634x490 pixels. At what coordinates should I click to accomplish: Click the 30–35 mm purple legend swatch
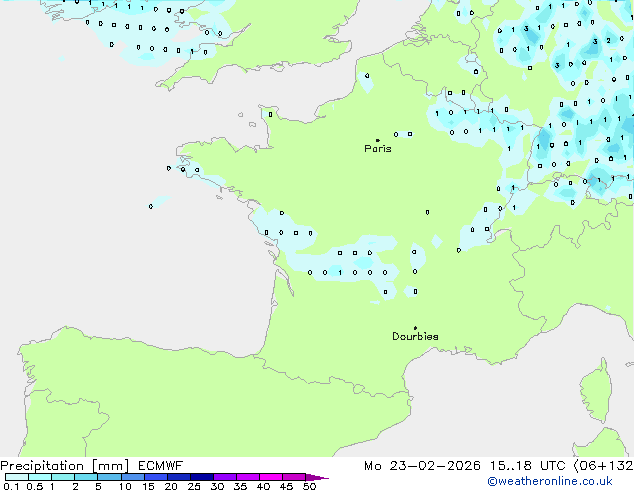pos(225,477)
